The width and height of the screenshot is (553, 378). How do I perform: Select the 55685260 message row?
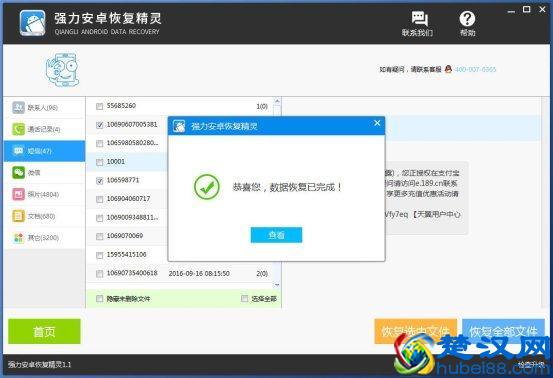click(180, 106)
